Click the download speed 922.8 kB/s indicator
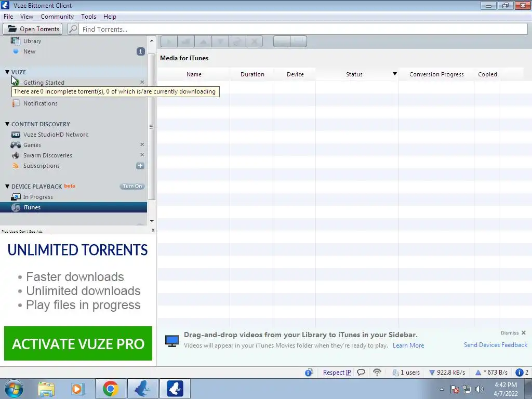 [x=447, y=373]
